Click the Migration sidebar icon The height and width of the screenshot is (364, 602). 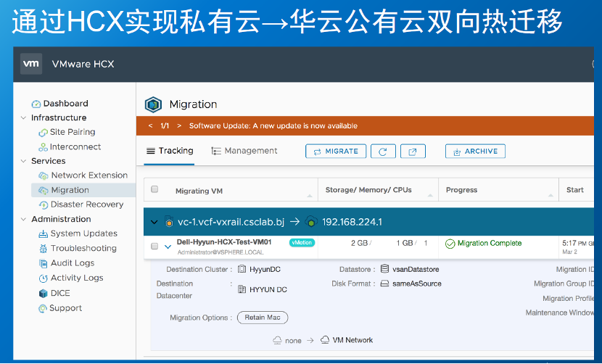pos(44,191)
